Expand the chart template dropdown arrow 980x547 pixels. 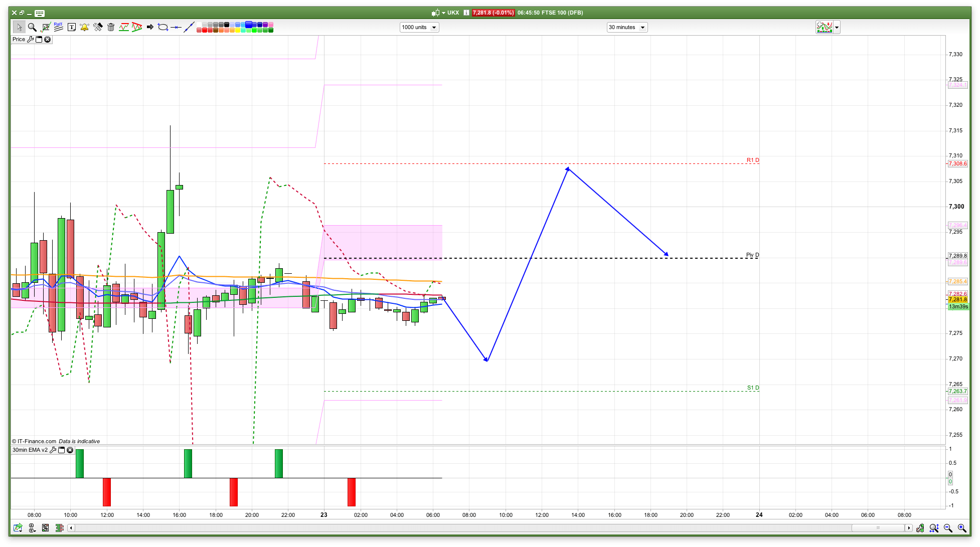click(837, 28)
